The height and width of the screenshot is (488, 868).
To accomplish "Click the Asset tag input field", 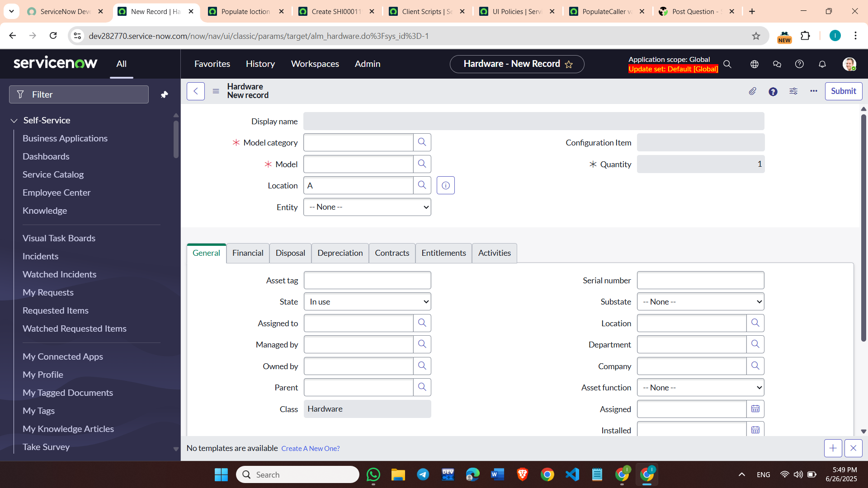I will pyautogui.click(x=367, y=280).
